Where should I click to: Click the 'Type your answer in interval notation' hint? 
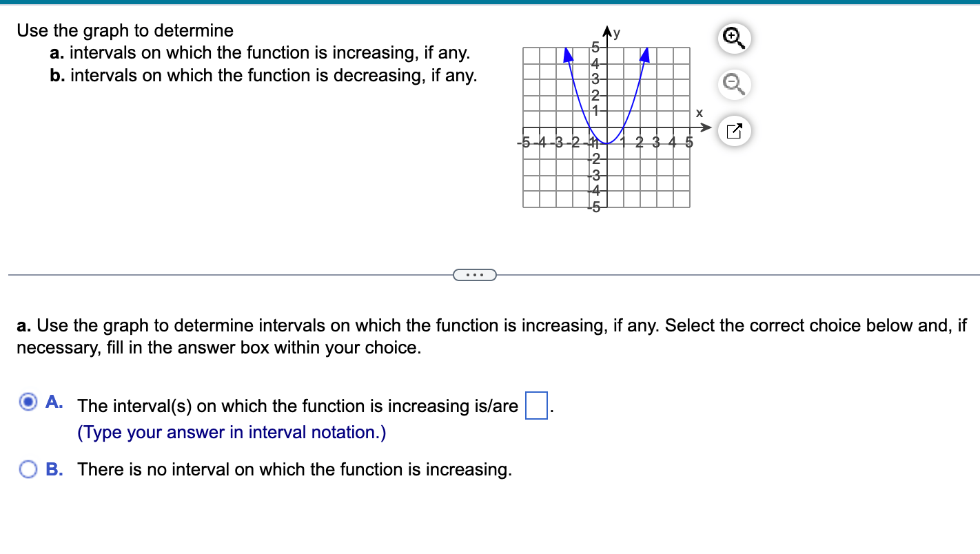click(x=232, y=432)
